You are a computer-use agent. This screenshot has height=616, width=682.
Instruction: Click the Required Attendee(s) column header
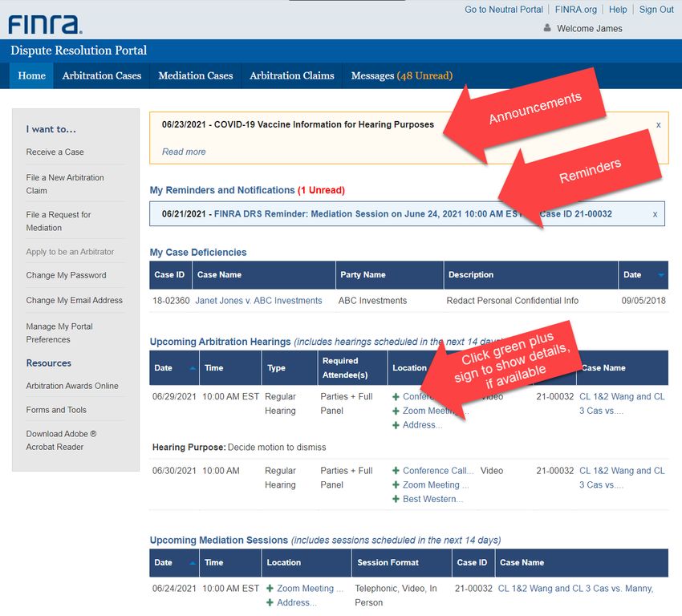coord(352,368)
